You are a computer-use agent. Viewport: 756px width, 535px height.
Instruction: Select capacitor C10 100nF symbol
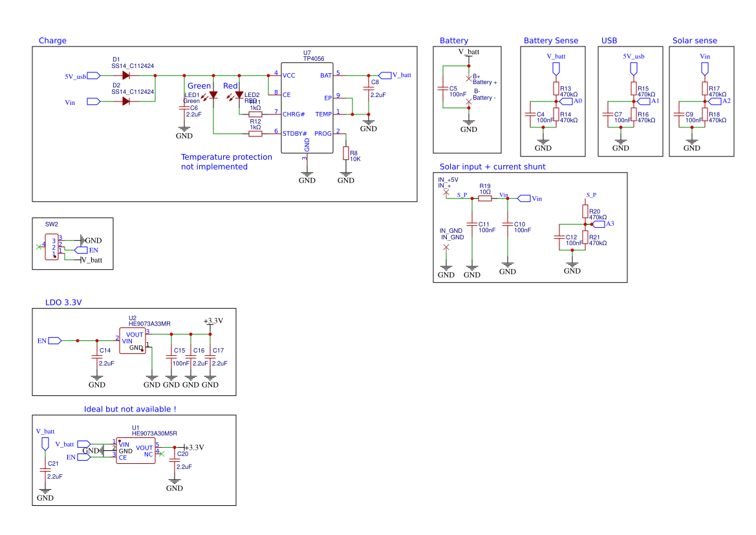(507, 224)
